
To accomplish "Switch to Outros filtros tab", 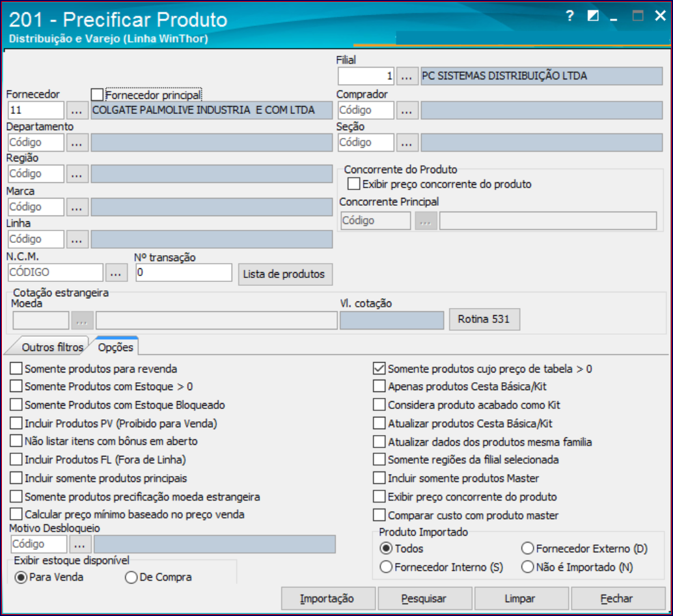I will pyautogui.click(x=52, y=347).
